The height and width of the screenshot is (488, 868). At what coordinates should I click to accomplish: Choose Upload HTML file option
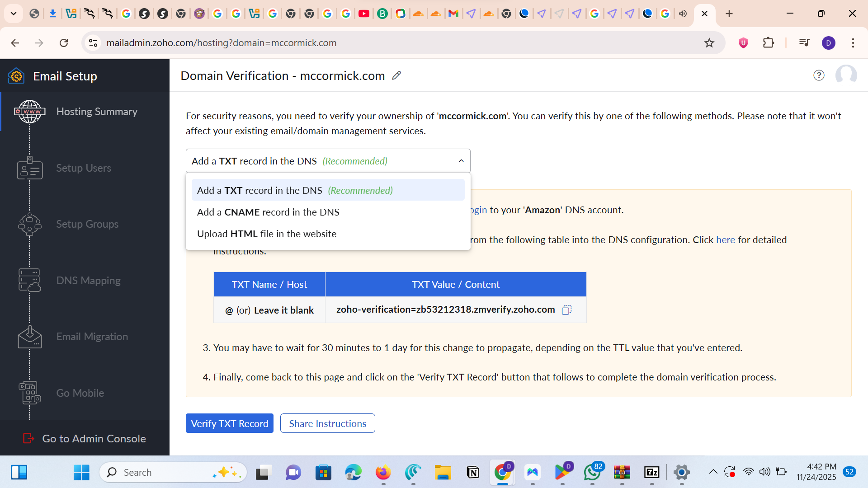pos(328,234)
